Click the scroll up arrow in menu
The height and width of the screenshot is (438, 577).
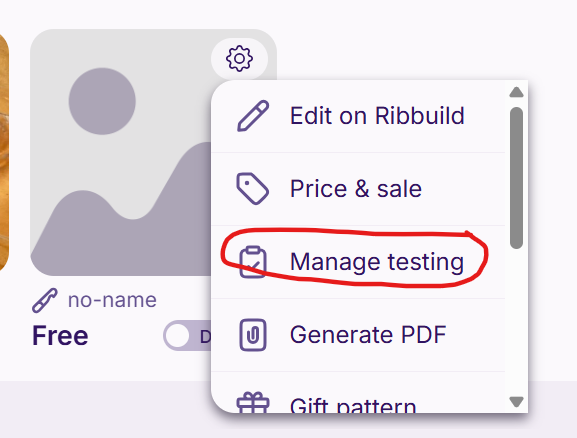tap(516, 92)
